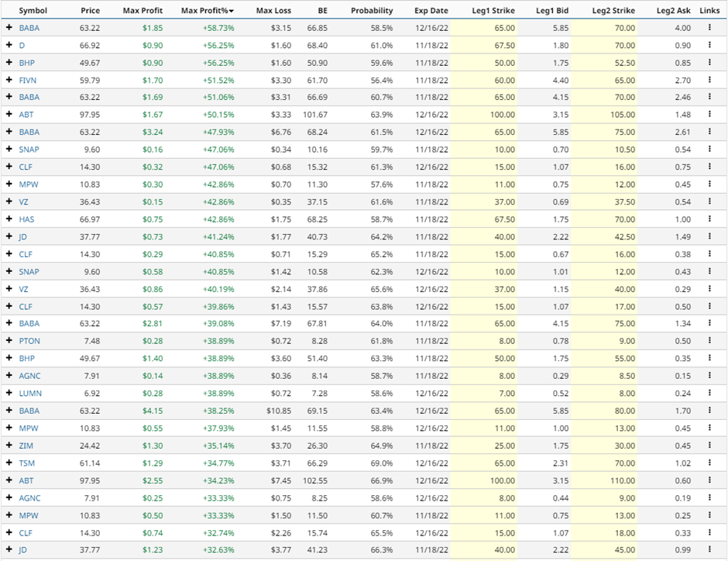Open links menu for SNAP 47.06% row
The width and height of the screenshot is (728, 561).
point(709,150)
